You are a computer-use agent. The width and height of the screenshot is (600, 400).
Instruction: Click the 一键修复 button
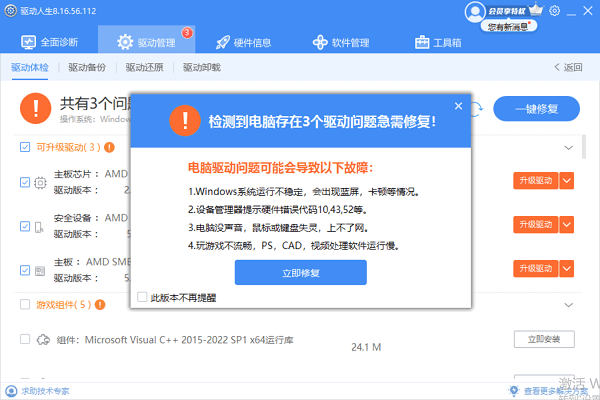pyautogui.click(x=536, y=109)
